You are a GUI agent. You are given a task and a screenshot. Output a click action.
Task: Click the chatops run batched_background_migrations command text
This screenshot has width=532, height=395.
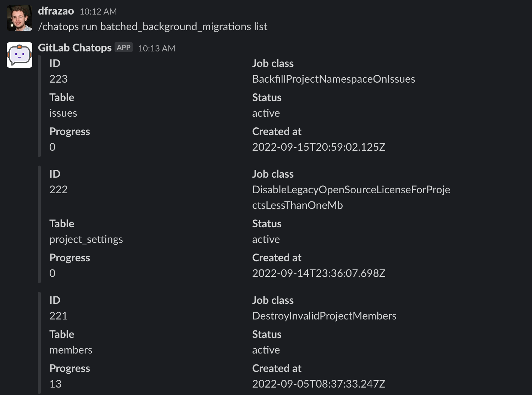[x=153, y=27]
